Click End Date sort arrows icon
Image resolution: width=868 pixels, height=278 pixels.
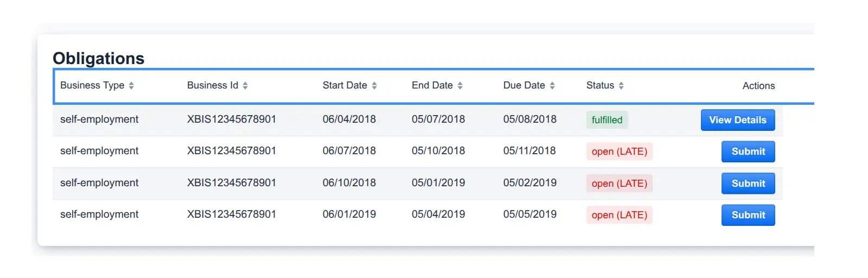tap(460, 86)
